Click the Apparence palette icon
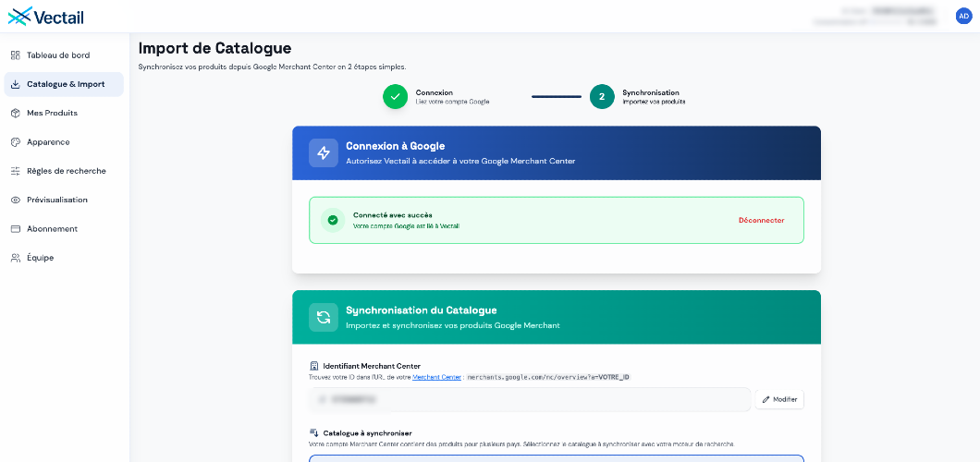 16,141
